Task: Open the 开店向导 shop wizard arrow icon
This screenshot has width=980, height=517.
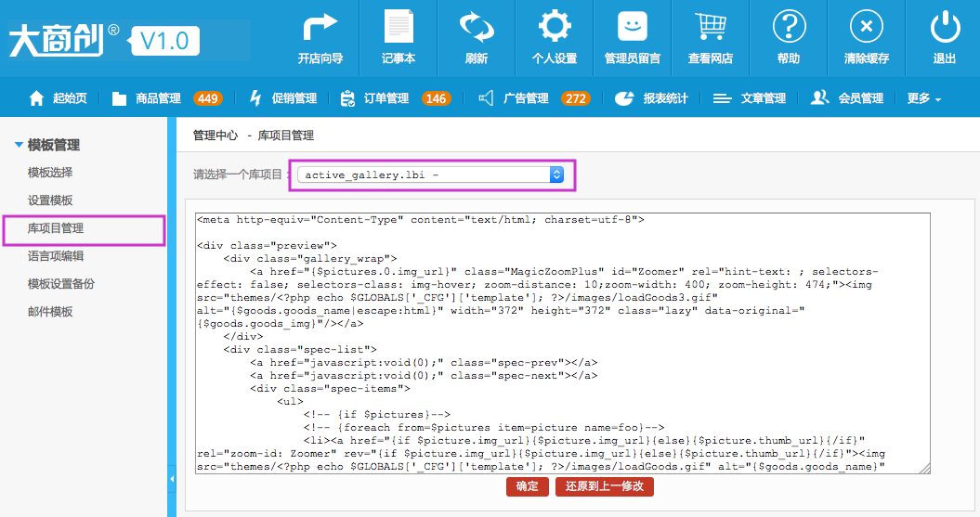Action: coord(320,28)
